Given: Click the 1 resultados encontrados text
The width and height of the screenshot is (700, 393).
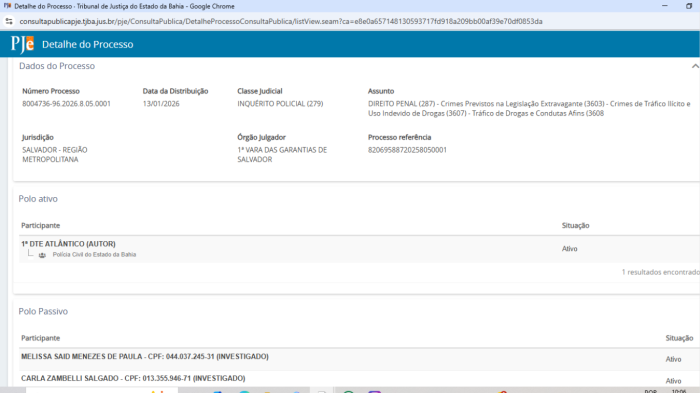Looking at the screenshot, I should coord(661,272).
